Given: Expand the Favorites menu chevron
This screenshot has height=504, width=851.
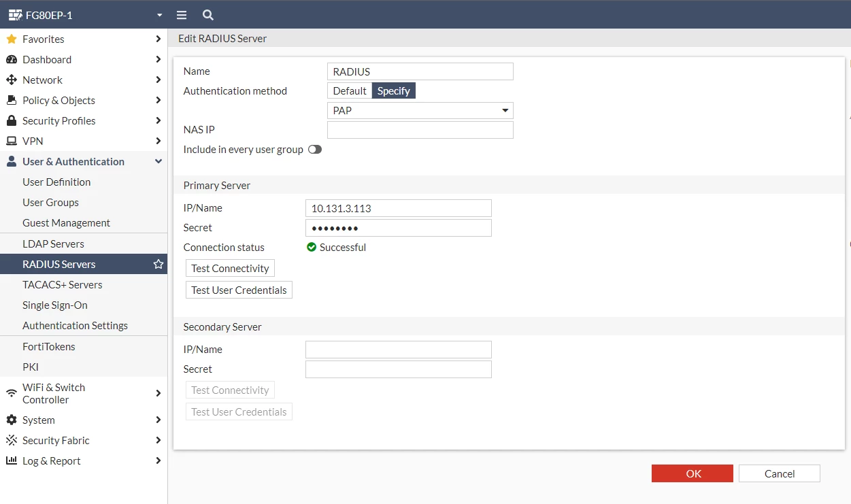Looking at the screenshot, I should 158,39.
